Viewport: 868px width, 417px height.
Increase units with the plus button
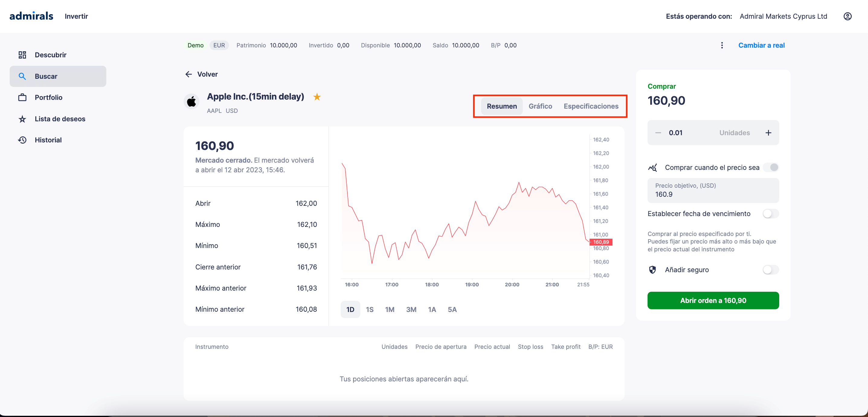tap(768, 132)
